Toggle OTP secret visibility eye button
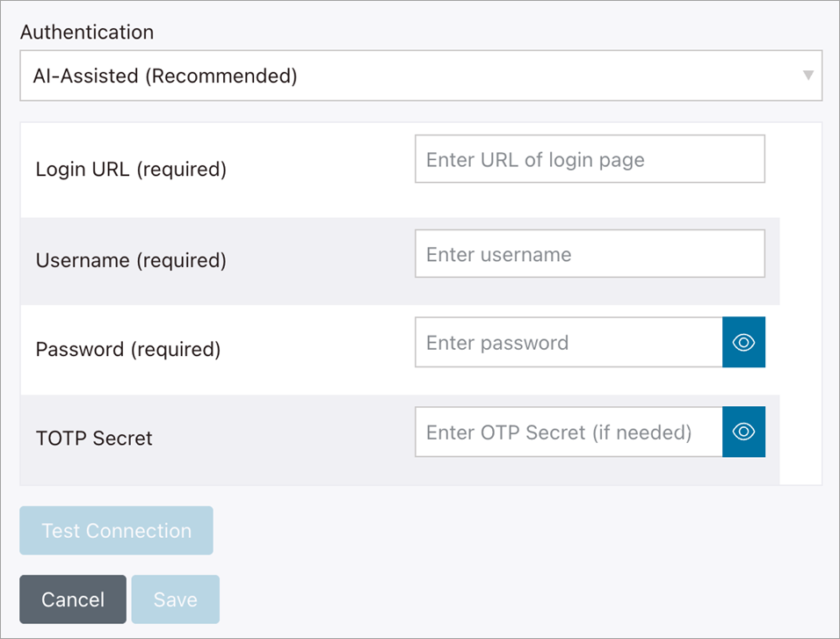This screenshot has height=639, width=840. click(x=743, y=432)
